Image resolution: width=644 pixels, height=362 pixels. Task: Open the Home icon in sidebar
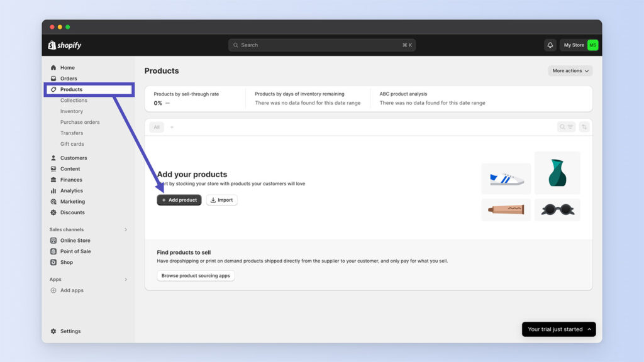[53, 68]
